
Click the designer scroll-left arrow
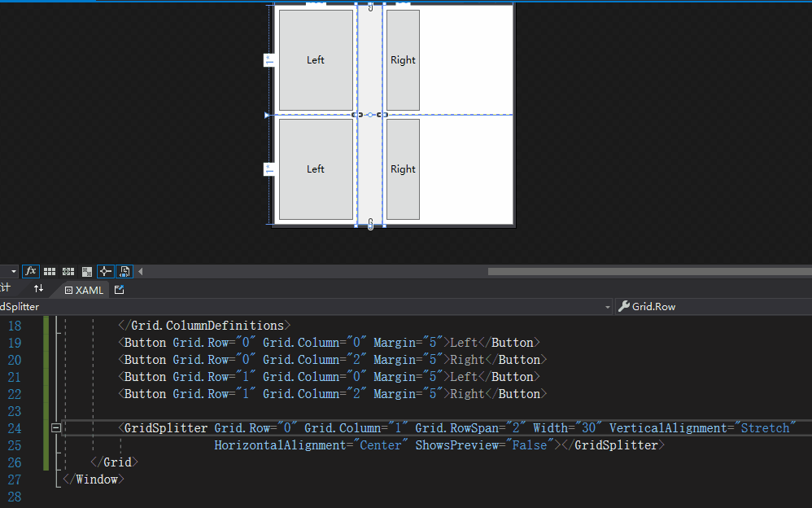pos(140,271)
